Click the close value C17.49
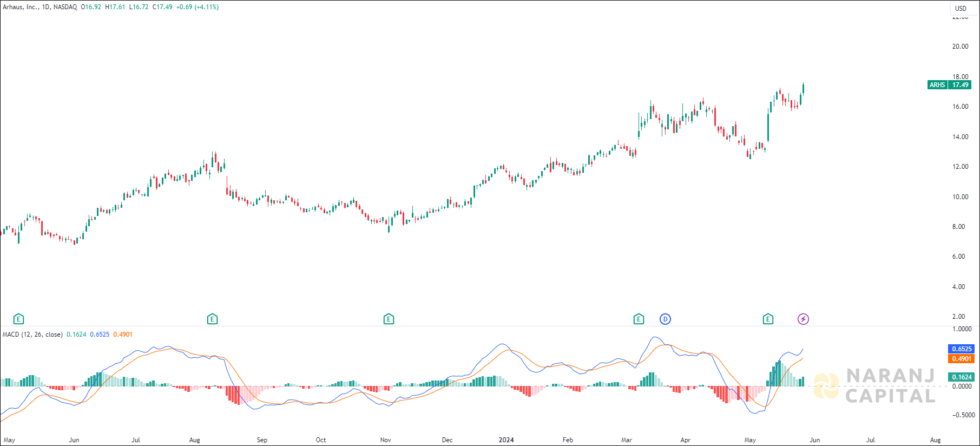 [x=162, y=7]
